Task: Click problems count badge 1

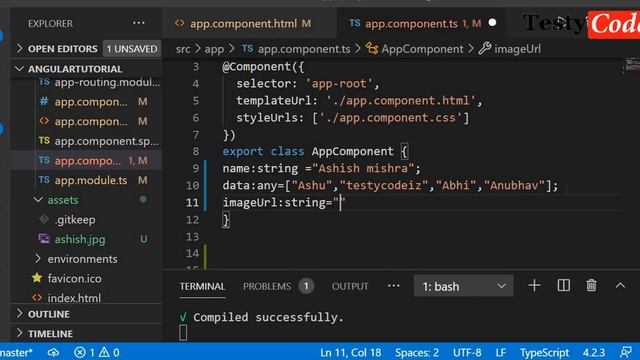Action: (306, 286)
